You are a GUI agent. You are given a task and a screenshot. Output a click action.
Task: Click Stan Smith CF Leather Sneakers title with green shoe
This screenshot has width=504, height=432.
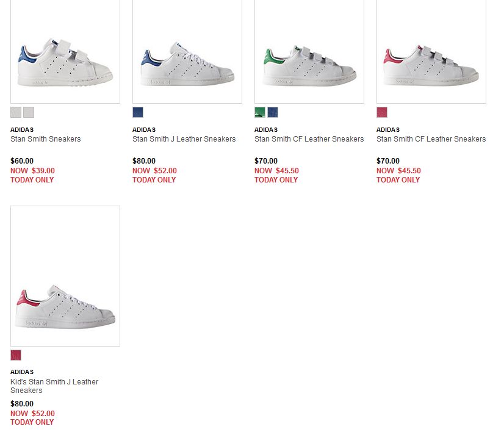309,139
